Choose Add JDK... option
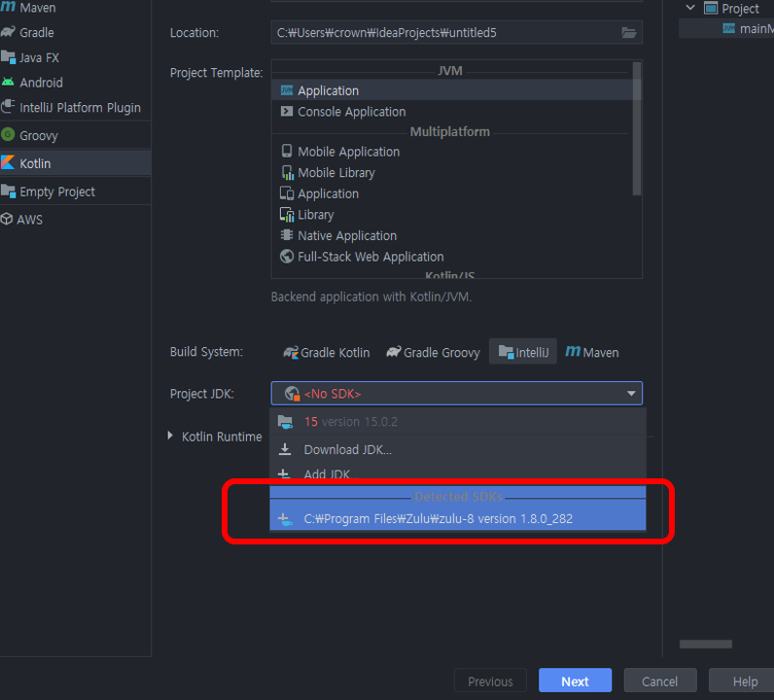 [x=458, y=473]
